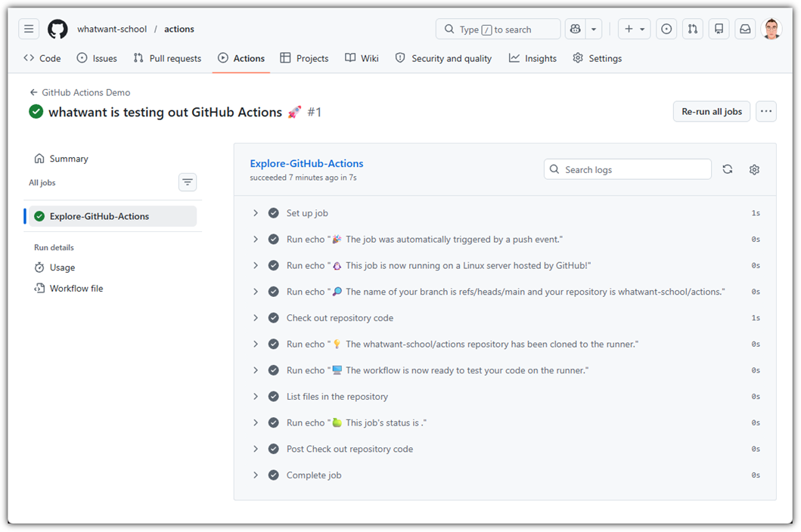
Task: Open the repository Settings tab
Action: 598,58
